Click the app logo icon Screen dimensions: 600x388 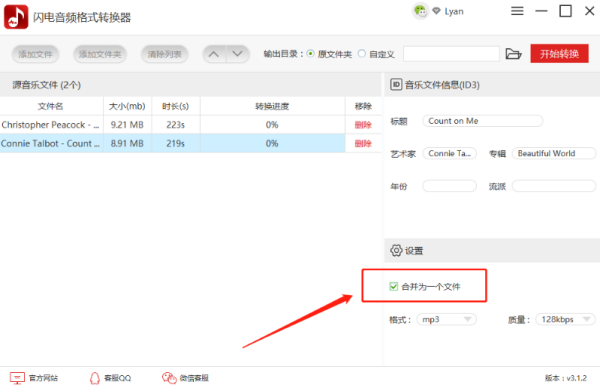[16, 17]
